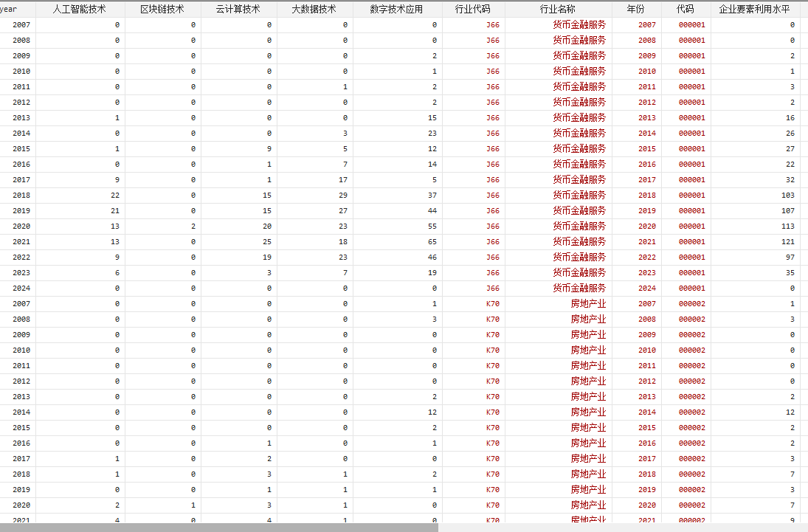
Task: Click the 人工智能技术 column header
Action: point(79,9)
